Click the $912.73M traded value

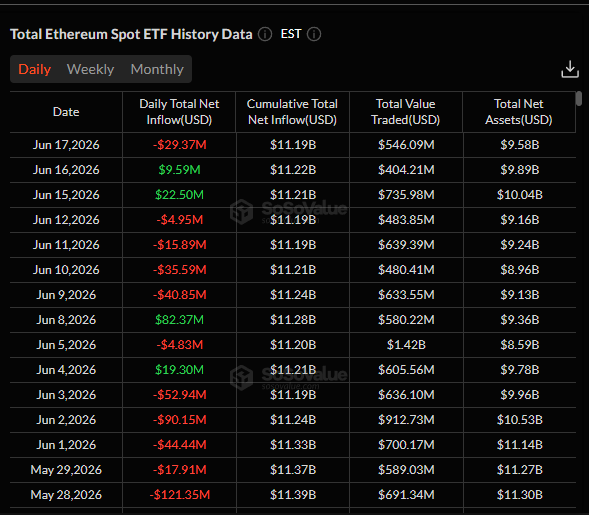(406, 420)
